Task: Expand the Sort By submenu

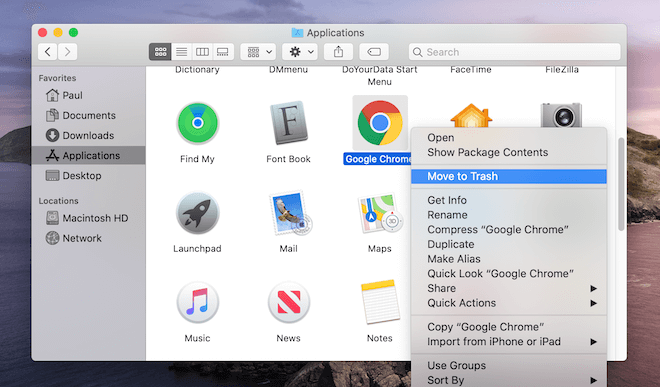Action: pos(509,380)
